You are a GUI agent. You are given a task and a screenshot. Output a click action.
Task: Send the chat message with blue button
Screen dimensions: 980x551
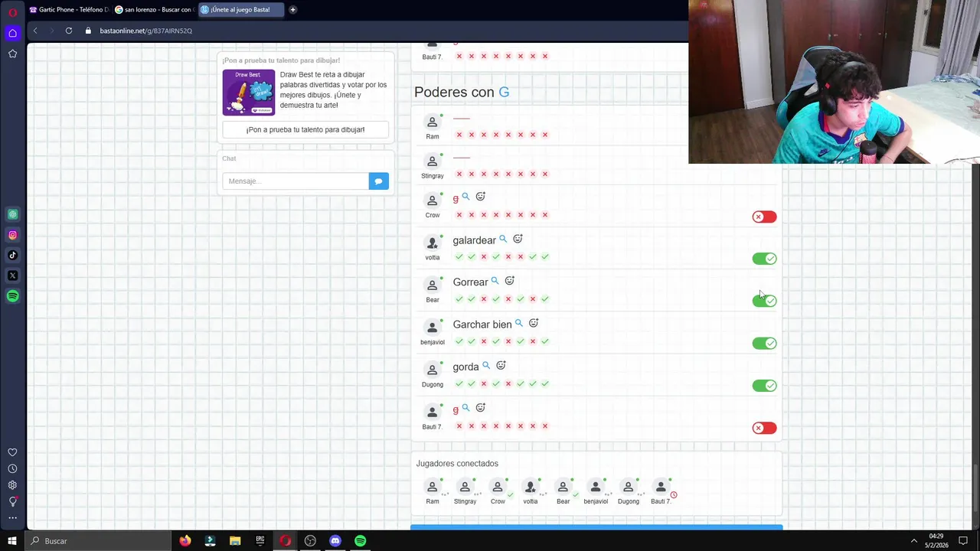click(378, 181)
